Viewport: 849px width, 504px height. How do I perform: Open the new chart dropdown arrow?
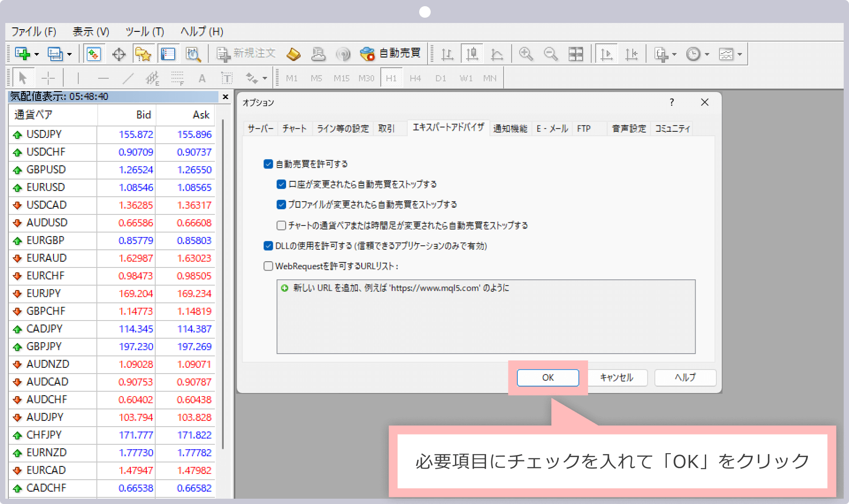37,53
